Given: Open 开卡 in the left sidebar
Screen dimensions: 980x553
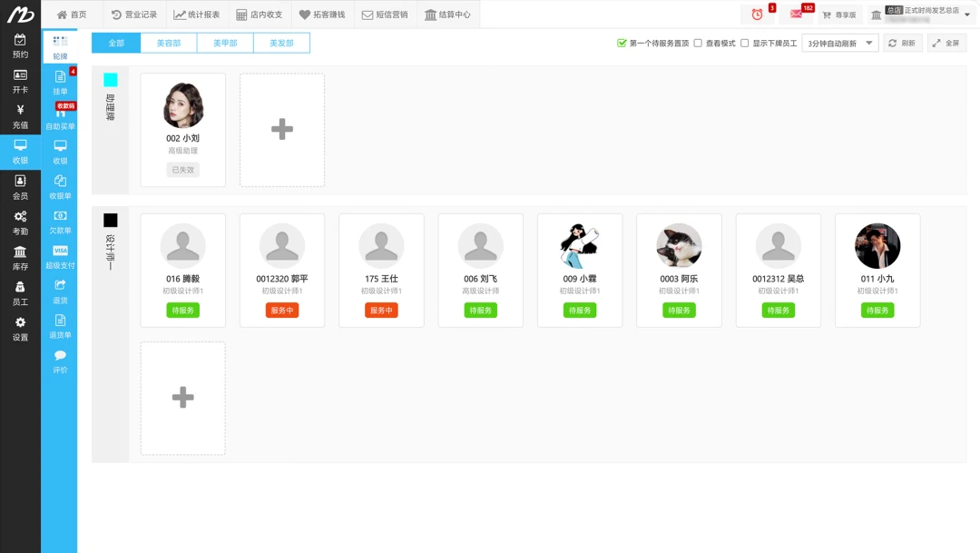Looking at the screenshot, I should point(20,82).
